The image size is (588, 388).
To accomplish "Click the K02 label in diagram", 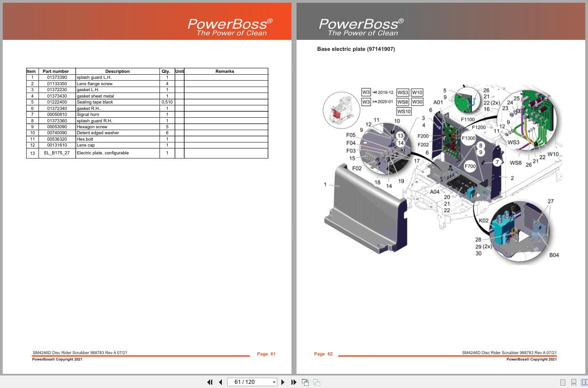I will tap(484, 220).
